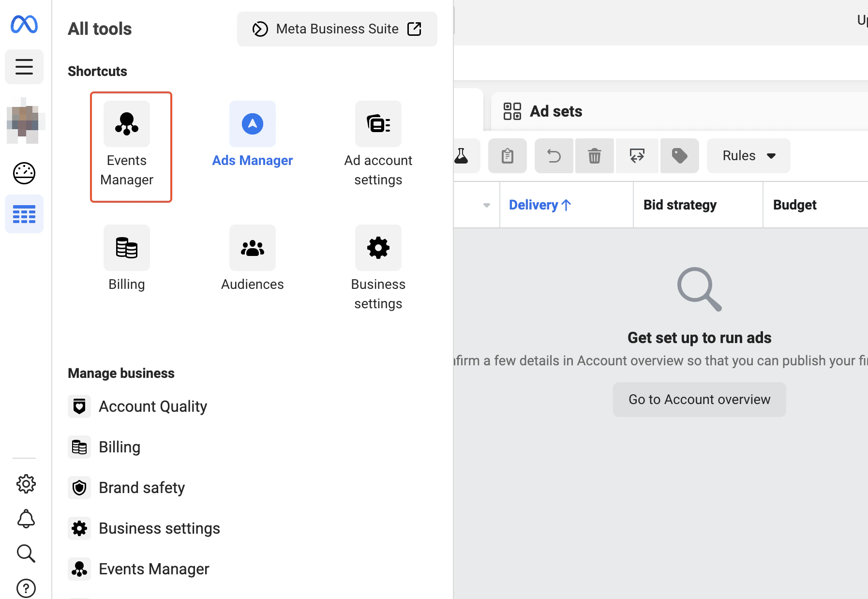Open Meta Business Suite in new tab

point(337,29)
